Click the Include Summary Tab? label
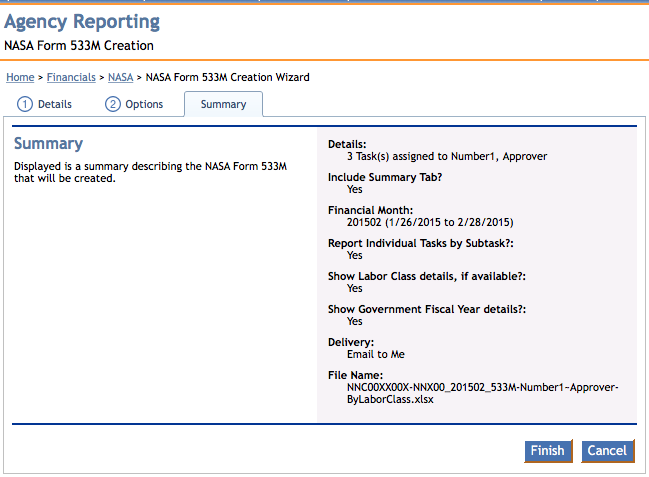The image size is (649, 477). [385, 177]
